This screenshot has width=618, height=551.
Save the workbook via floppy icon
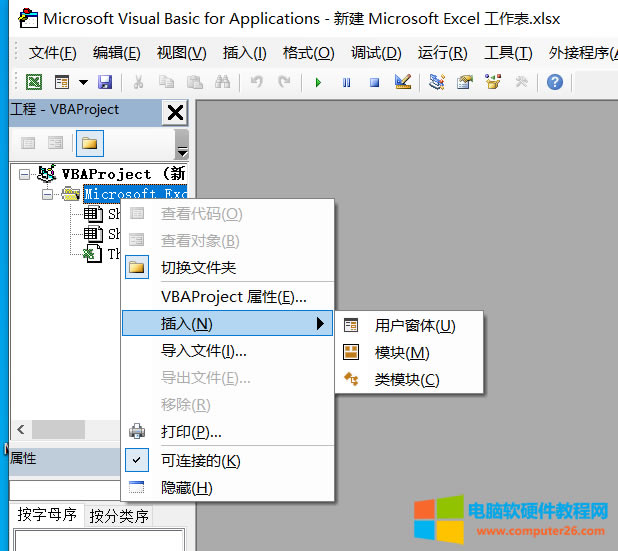pyautogui.click(x=105, y=82)
